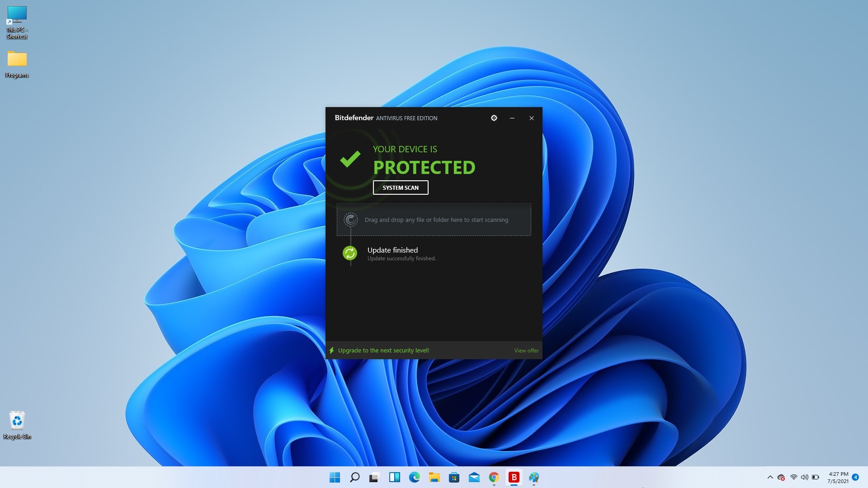868x488 pixels.
Task: Start a System Scan
Action: click(401, 188)
